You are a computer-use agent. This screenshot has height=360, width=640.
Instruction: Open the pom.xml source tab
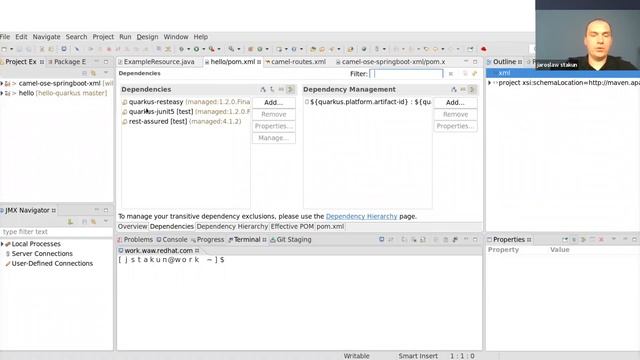[x=330, y=227]
